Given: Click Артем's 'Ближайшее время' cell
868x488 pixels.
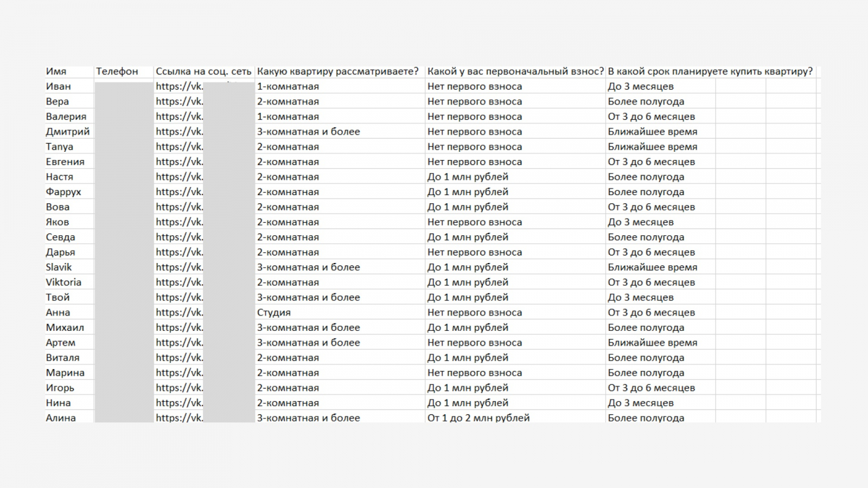Looking at the screenshot, I should [652, 343].
